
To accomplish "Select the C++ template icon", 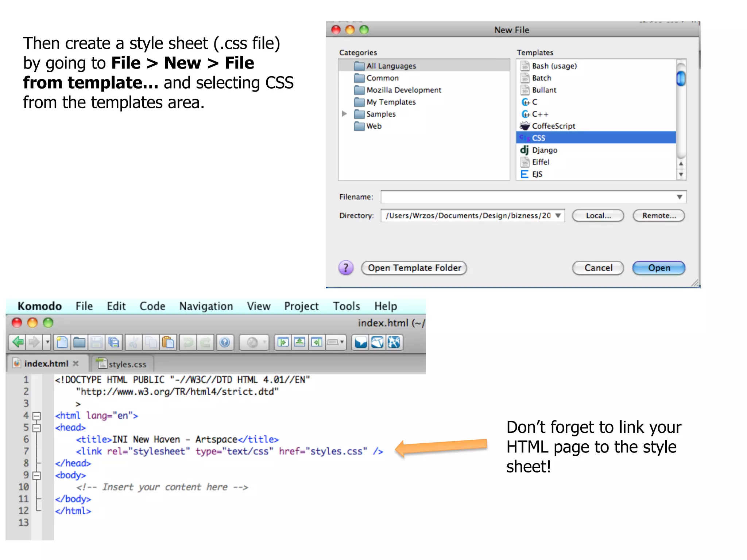I will coord(525,114).
